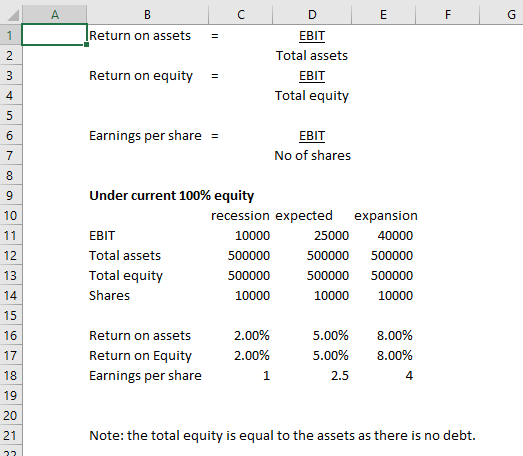
Task: Click 'expected' column label
Action: click(x=304, y=216)
